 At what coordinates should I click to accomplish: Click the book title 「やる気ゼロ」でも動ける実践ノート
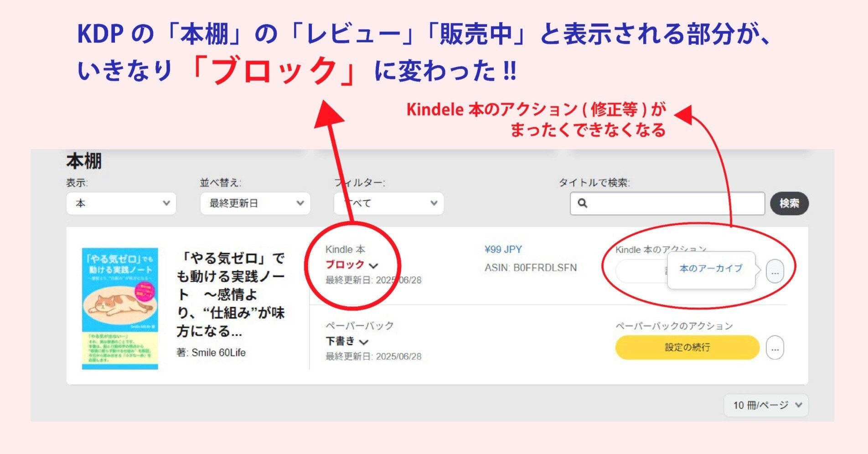click(x=231, y=294)
